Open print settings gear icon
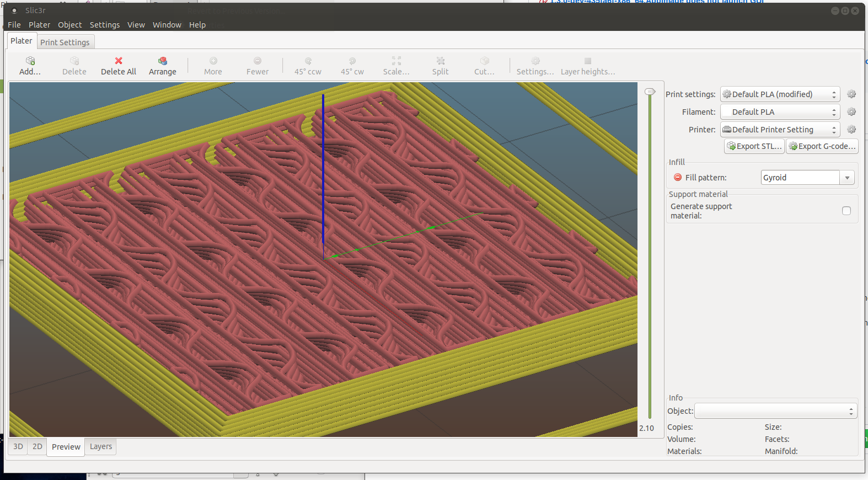The width and height of the screenshot is (868, 480). pyautogui.click(x=851, y=94)
